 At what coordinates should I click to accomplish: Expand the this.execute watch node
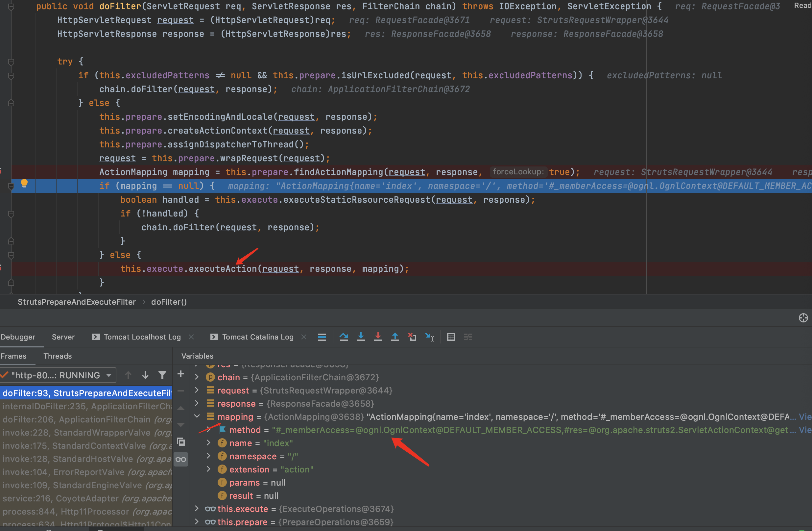(x=197, y=509)
